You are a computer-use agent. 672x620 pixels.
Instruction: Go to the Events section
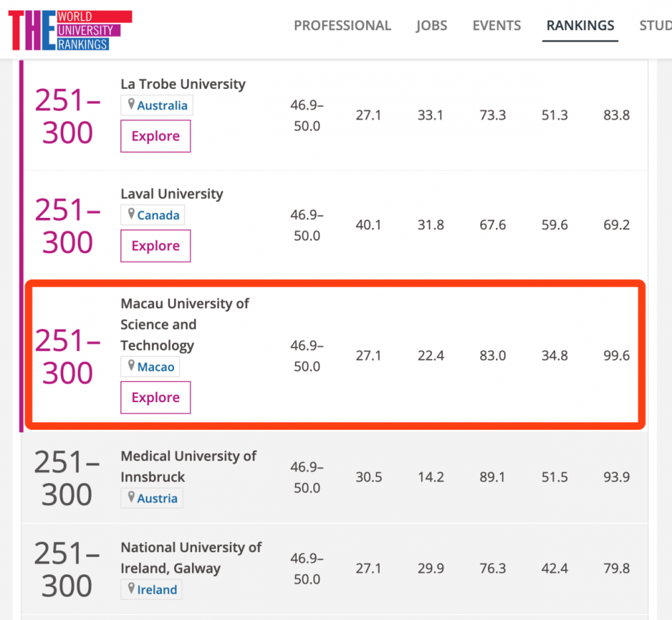click(497, 26)
